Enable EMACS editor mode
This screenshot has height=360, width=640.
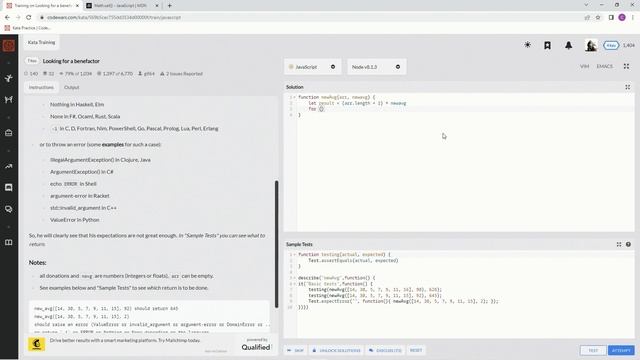pos(604,66)
